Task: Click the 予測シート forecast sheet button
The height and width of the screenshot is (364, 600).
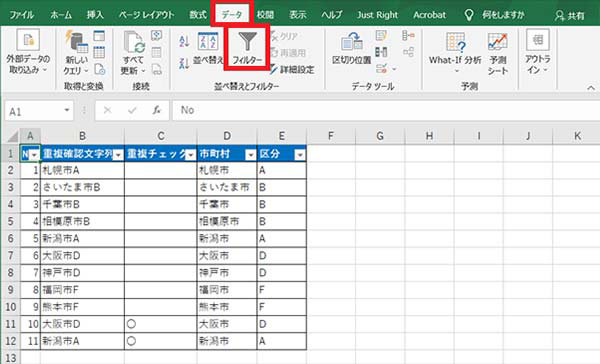Action: [x=497, y=54]
